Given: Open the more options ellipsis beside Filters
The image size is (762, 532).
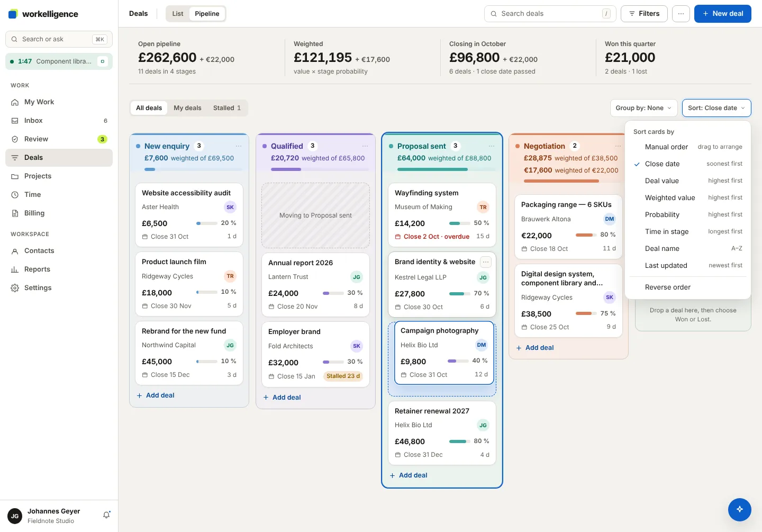Looking at the screenshot, I should [x=681, y=14].
